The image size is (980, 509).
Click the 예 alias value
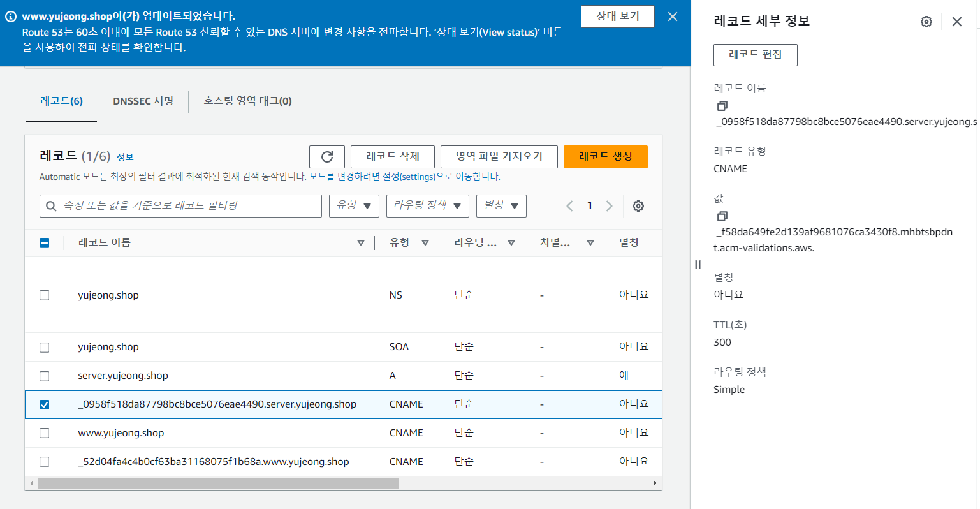[624, 376]
